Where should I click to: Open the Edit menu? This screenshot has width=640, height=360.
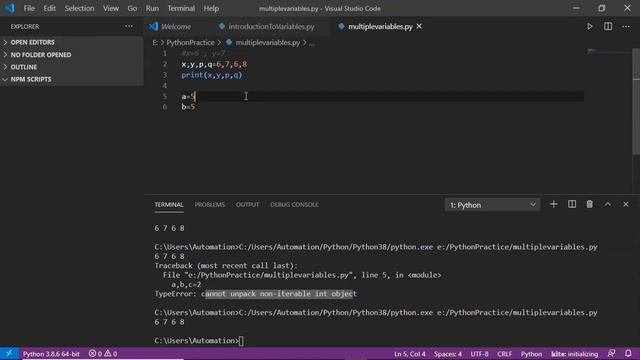click(49, 8)
